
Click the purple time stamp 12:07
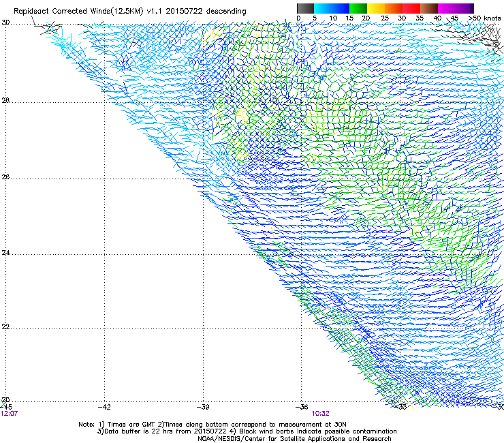(x=9, y=414)
